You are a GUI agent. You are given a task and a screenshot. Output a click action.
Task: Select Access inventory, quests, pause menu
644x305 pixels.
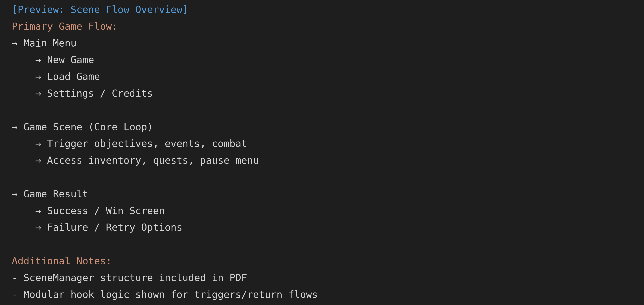[153, 161]
